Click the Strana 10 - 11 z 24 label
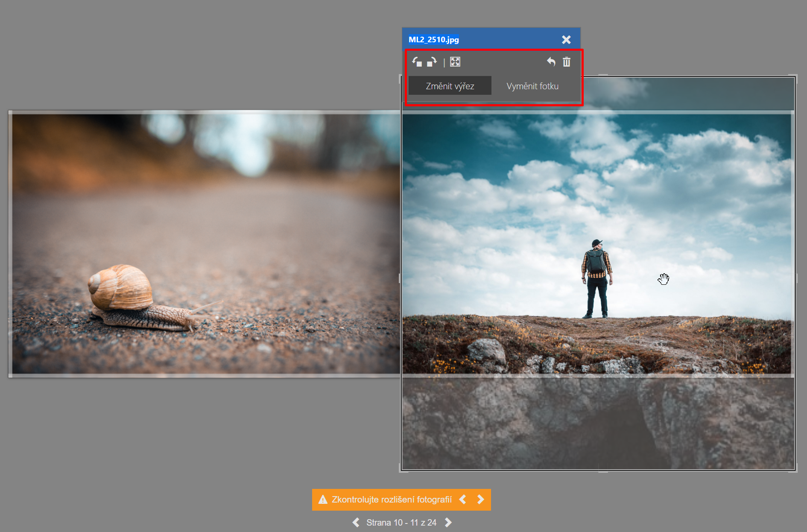Viewport: 807px width, 532px height. tap(401, 523)
